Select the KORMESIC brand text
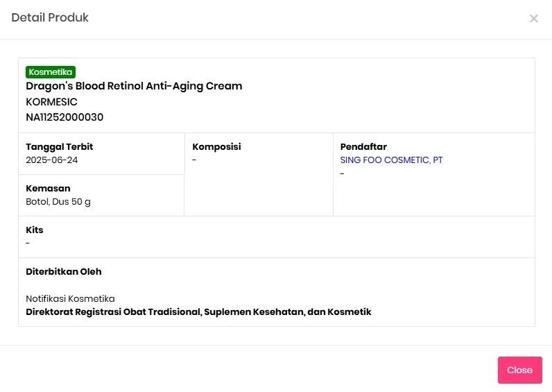552x392 pixels. 51,102
